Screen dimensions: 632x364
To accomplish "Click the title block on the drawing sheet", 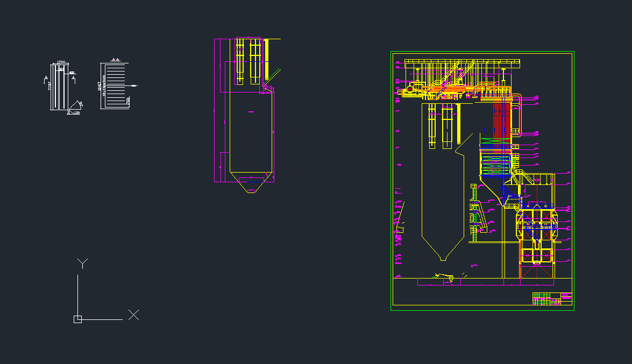I will pyautogui.click(x=552, y=298).
